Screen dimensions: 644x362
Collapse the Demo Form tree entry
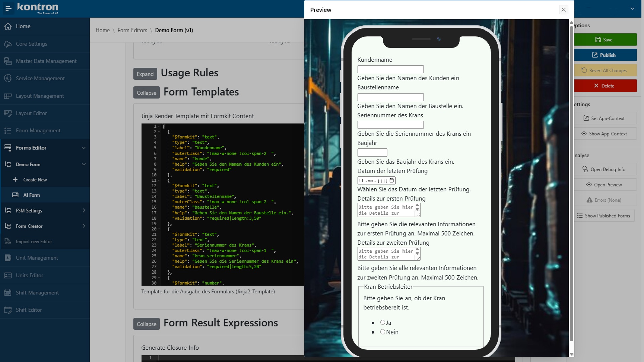coord(84,164)
